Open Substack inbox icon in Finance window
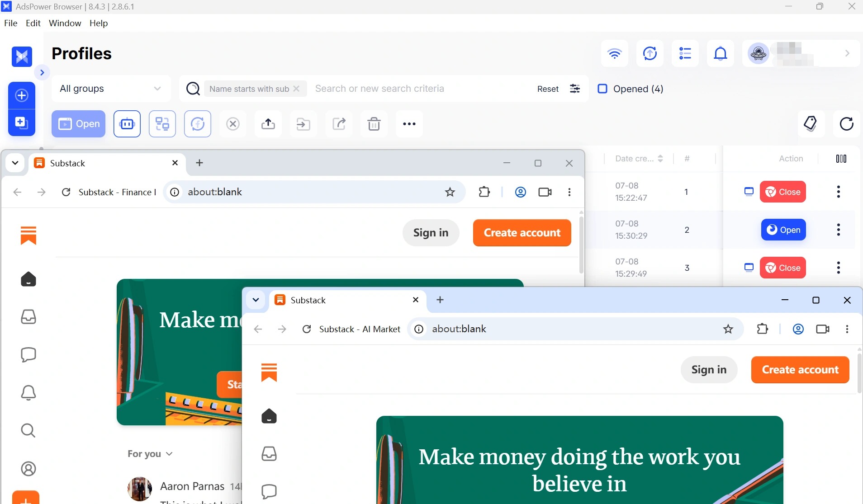863x504 pixels. 28,317
